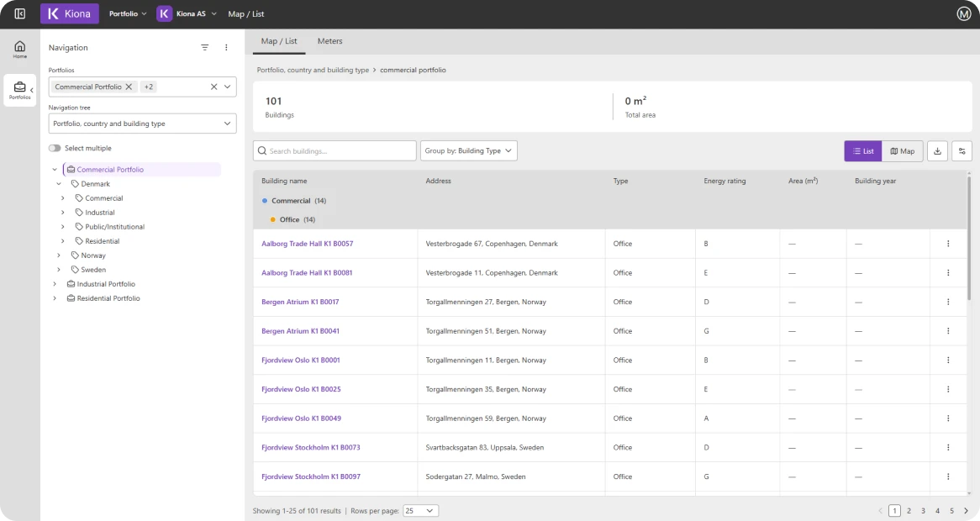Open row menu for Aalborg Trade Hall K1 B0081
980x521 pixels.
point(948,273)
